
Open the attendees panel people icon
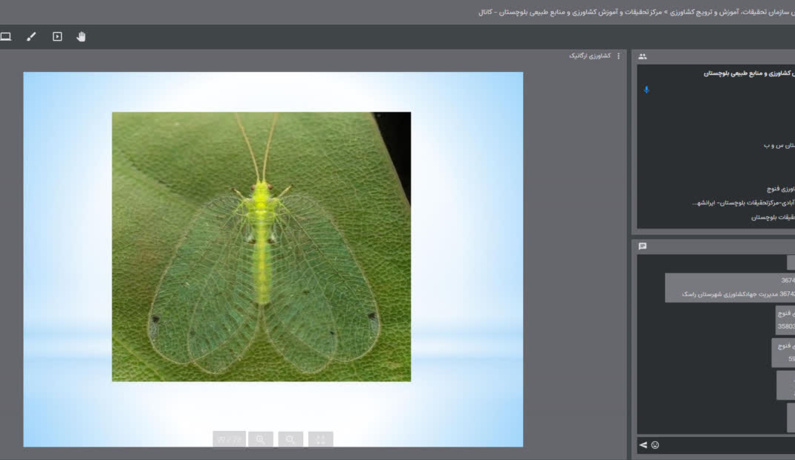click(x=642, y=57)
